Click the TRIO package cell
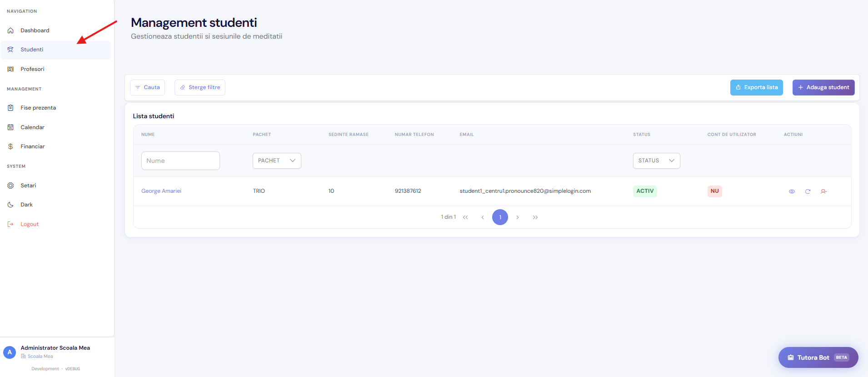Image resolution: width=868 pixels, height=377 pixels. click(259, 191)
